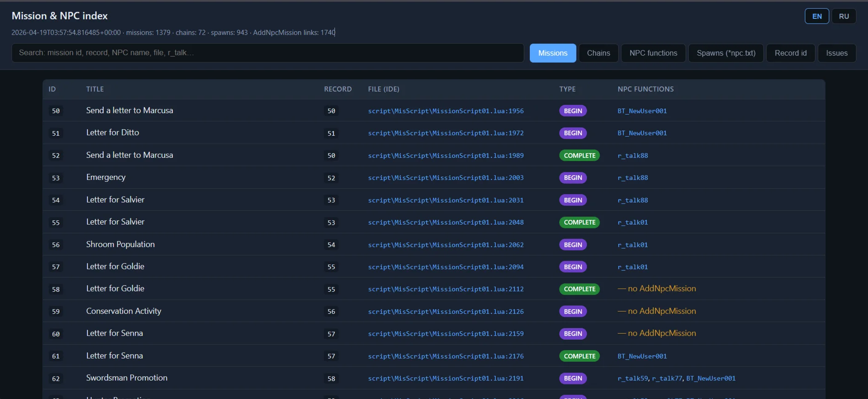
Task: Go to the Record id tab
Action: pyautogui.click(x=790, y=53)
